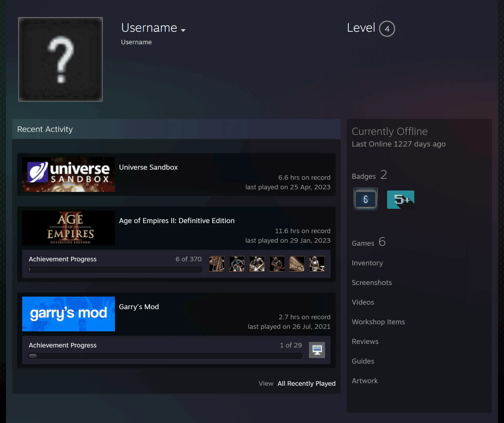
Task: Click the '2.7 hrs on record' text
Action: click(304, 317)
